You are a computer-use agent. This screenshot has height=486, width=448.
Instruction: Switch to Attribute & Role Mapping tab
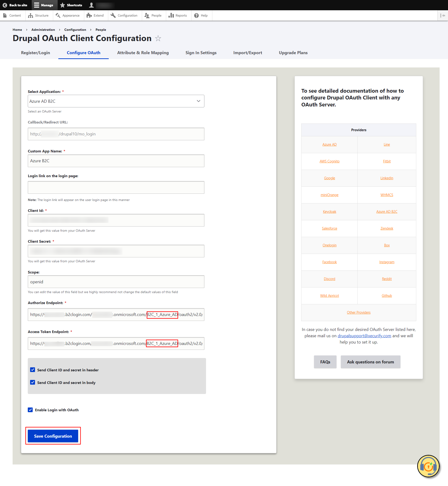click(143, 53)
